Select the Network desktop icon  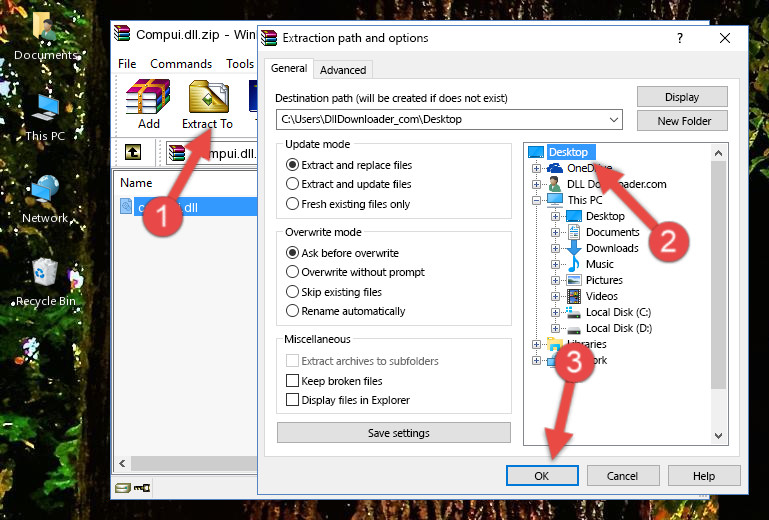pyautogui.click(x=45, y=199)
